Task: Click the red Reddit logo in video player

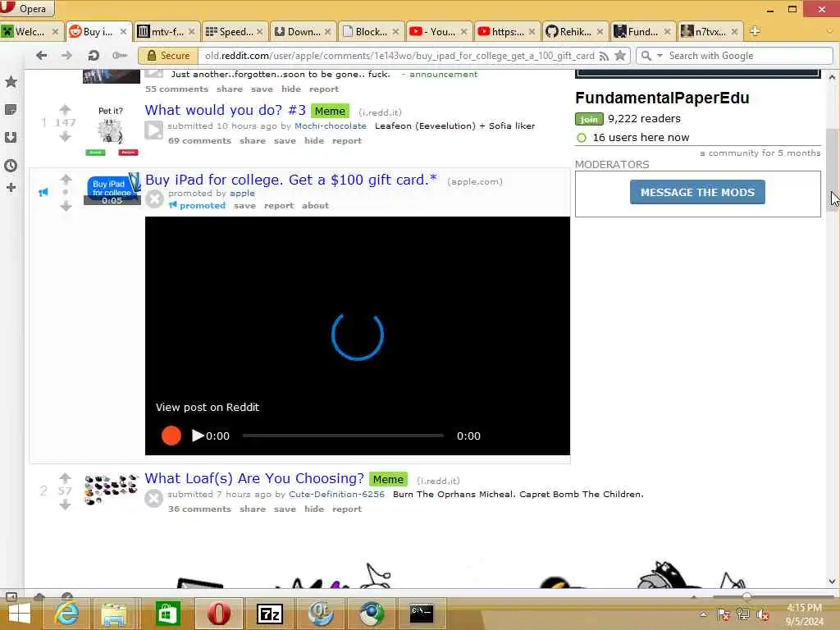Action: point(171,436)
